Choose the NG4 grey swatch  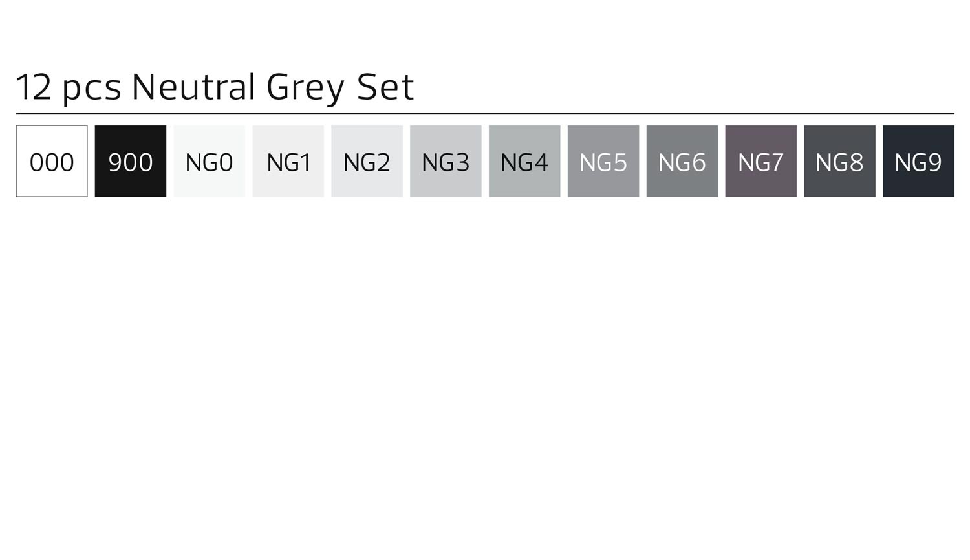click(x=524, y=161)
